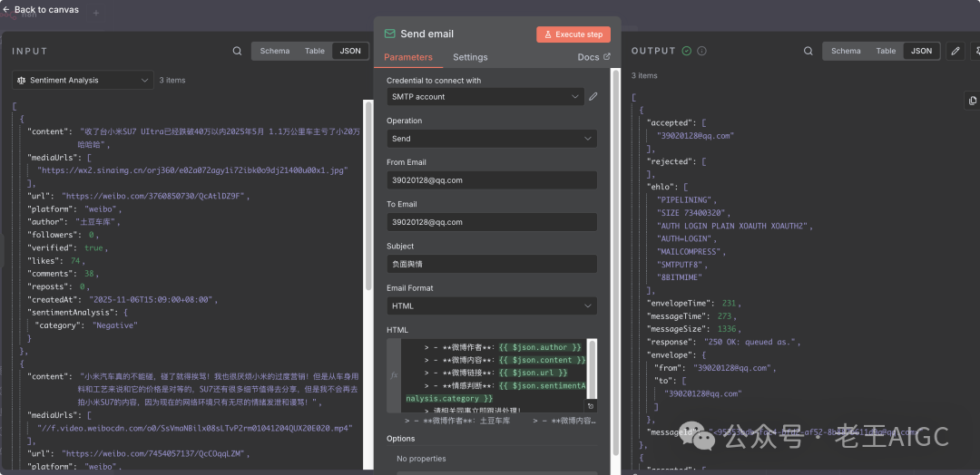Image resolution: width=980 pixels, height=475 pixels.
Task: Click the messageTime value 273
Action: pos(726,316)
